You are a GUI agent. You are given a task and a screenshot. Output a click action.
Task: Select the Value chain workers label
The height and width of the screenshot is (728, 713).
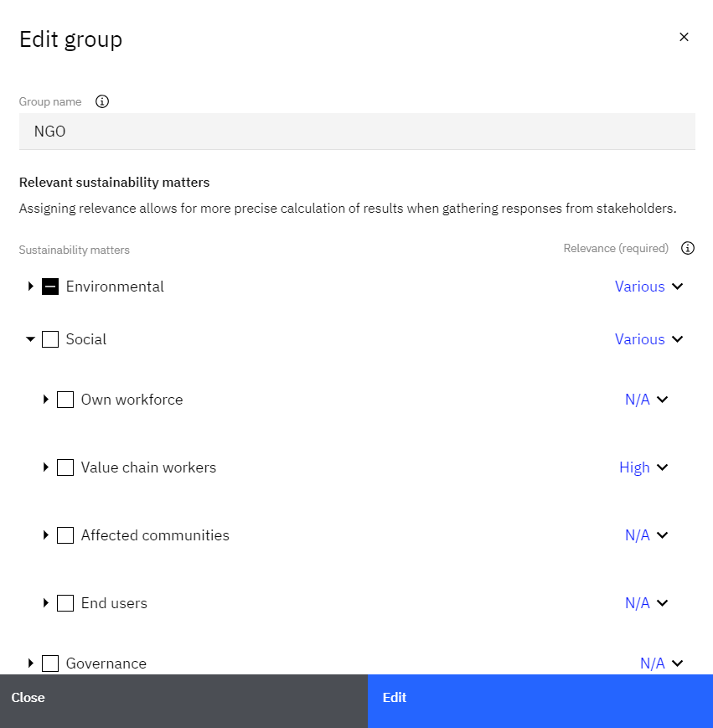[148, 467]
